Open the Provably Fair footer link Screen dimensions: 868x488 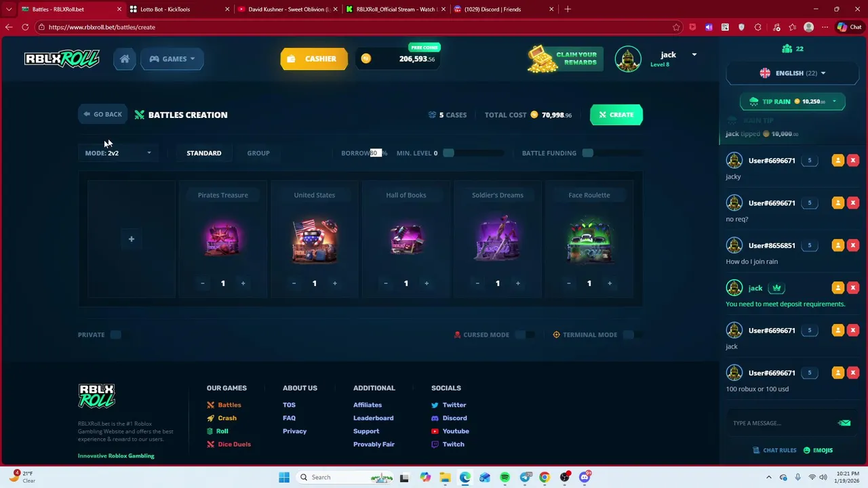click(x=374, y=445)
